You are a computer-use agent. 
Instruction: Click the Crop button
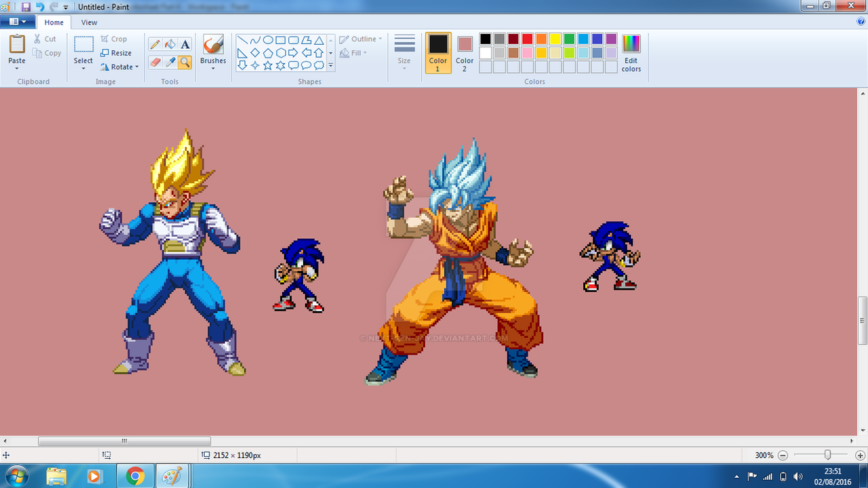coord(114,39)
